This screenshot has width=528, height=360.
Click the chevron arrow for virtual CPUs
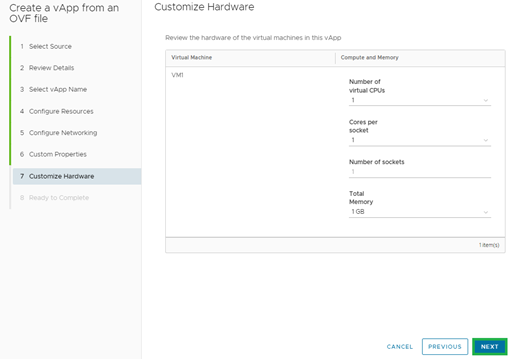point(486,100)
